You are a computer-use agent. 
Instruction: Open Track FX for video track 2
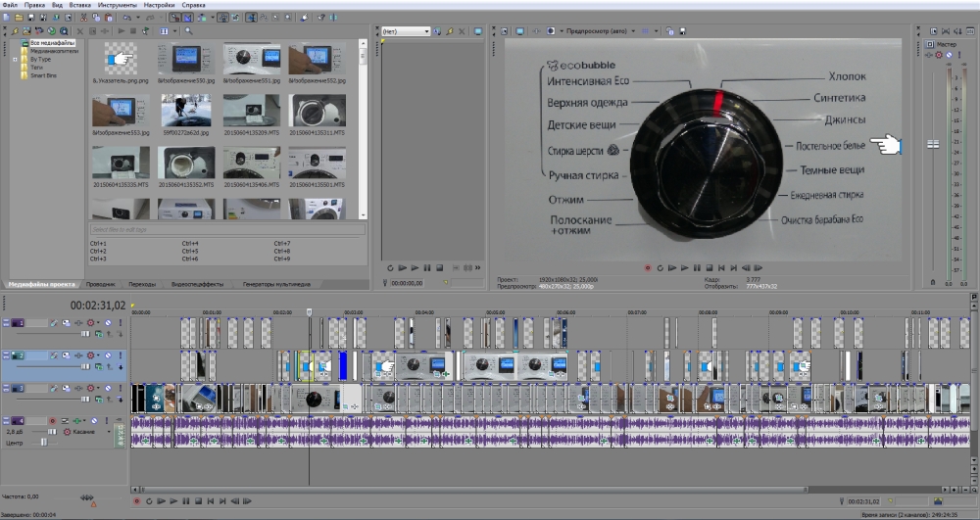coord(78,355)
